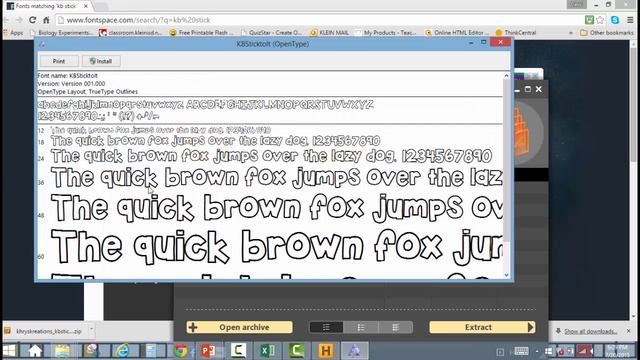Install the KBStickToIt font
Viewport: 640px width, 360px height.
[x=101, y=61]
